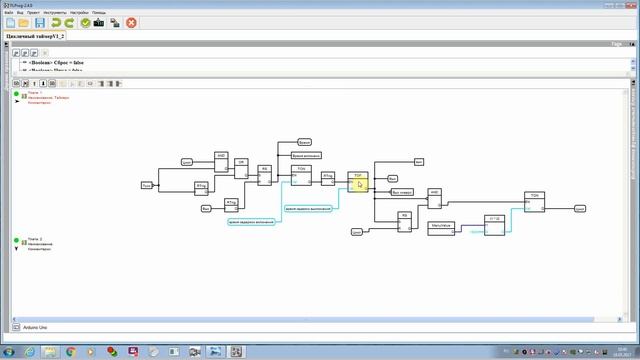Select the Boolean Сброс = false tree row

(56, 63)
